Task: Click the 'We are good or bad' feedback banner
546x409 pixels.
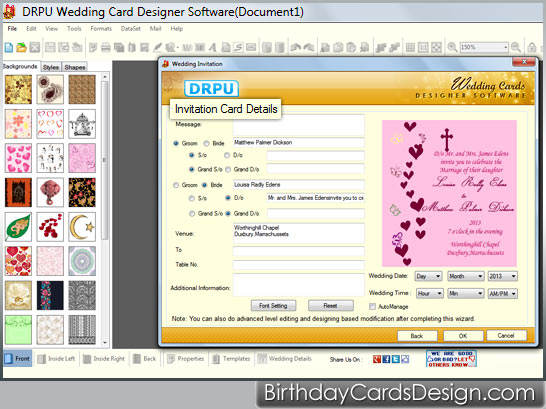Action: (x=451, y=359)
